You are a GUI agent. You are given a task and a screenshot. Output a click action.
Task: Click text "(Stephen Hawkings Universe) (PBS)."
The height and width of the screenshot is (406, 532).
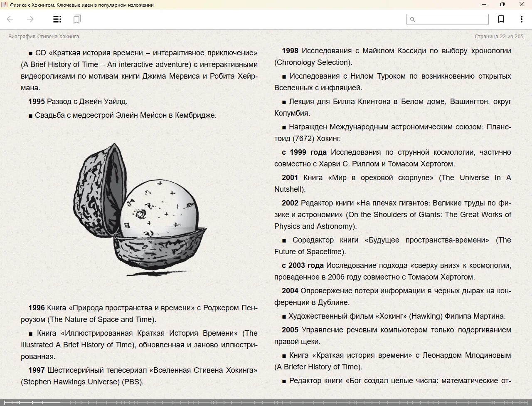82,382
